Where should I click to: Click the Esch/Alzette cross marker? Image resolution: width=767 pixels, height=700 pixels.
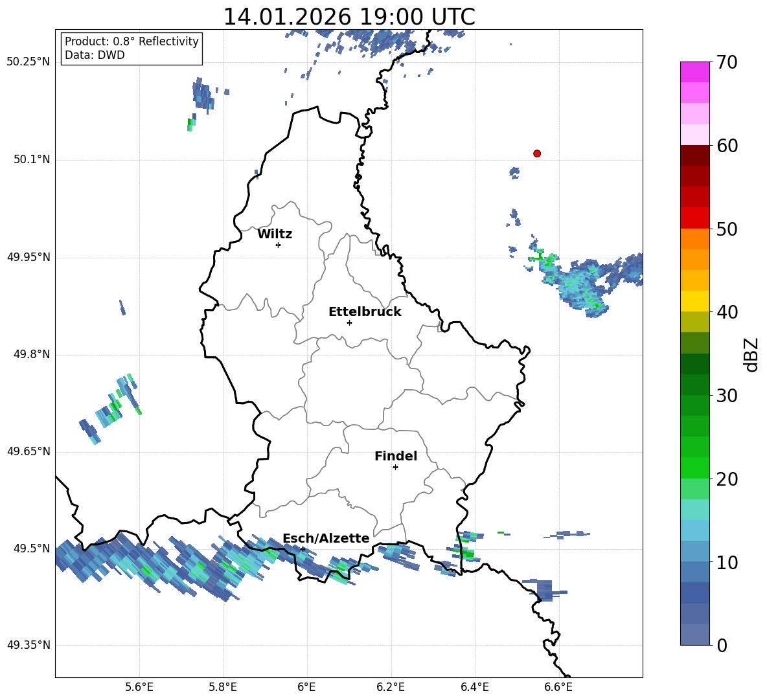[303, 549]
